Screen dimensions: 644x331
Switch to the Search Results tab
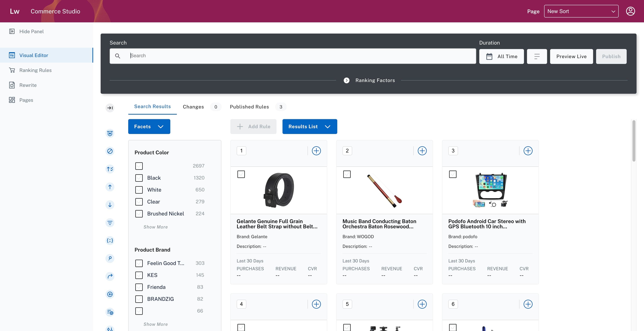(152, 106)
